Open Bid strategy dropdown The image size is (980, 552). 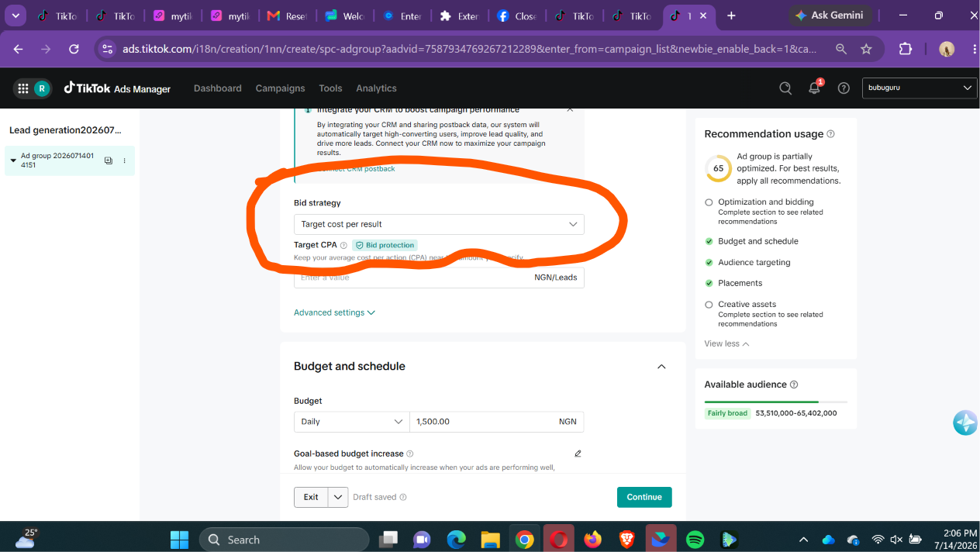[439, 224]
